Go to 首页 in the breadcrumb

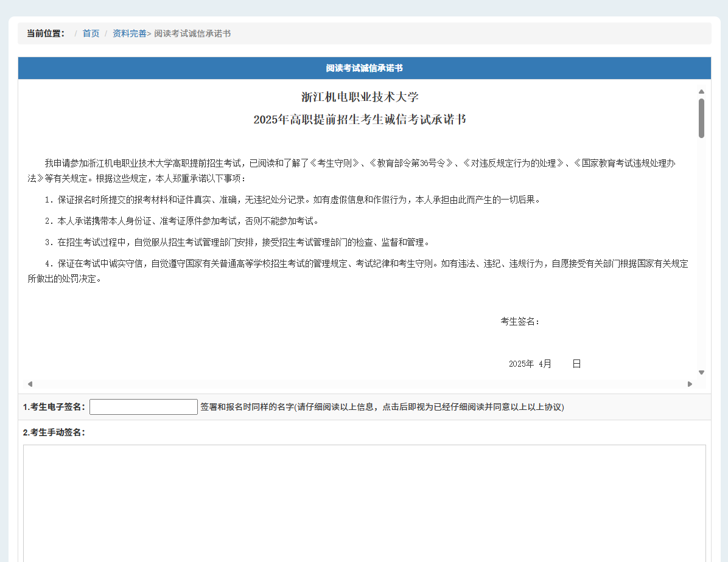91,33
